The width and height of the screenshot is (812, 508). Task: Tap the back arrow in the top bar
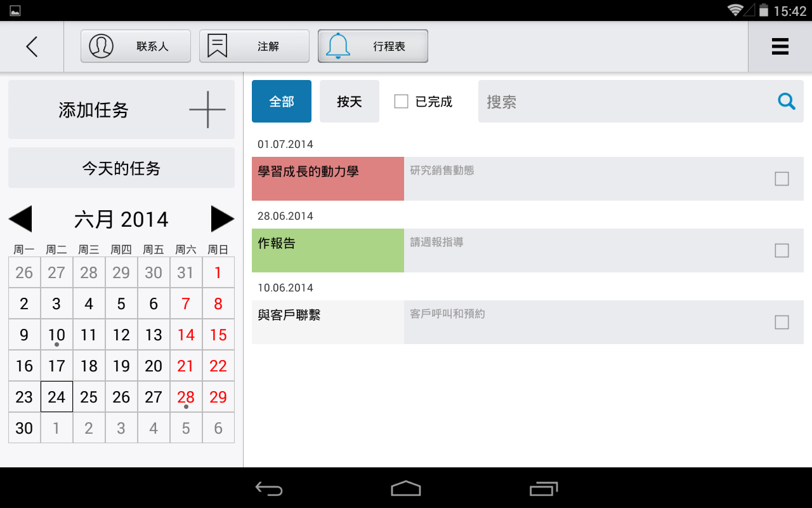32,46
